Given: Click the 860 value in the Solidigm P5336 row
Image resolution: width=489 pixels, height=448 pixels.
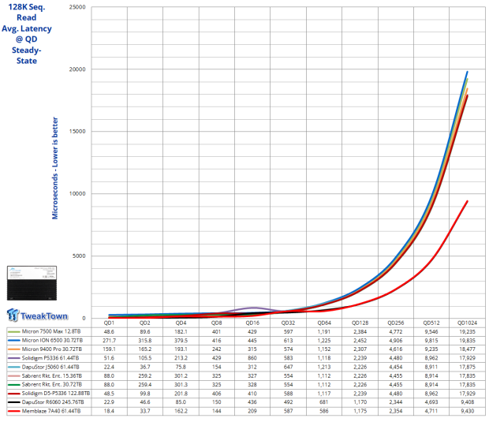Looking at the screenshot, I should pyautogui.click(x=252, y=358).
